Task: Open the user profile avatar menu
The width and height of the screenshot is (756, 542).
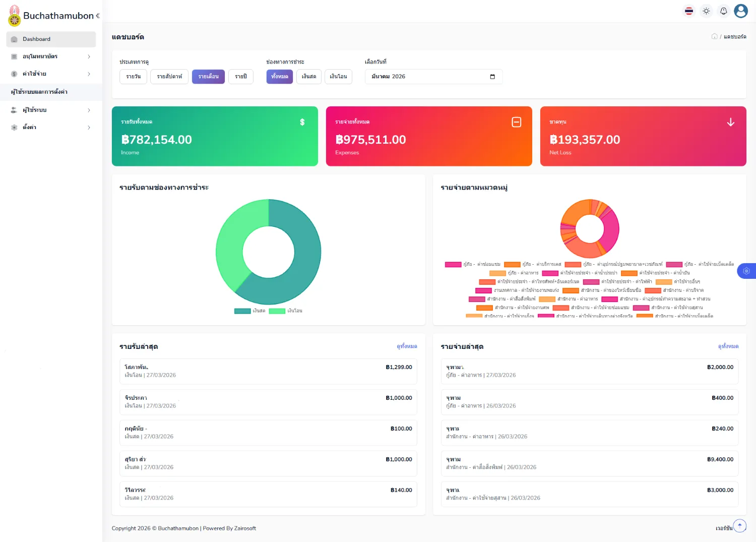Action: (740, 11)
